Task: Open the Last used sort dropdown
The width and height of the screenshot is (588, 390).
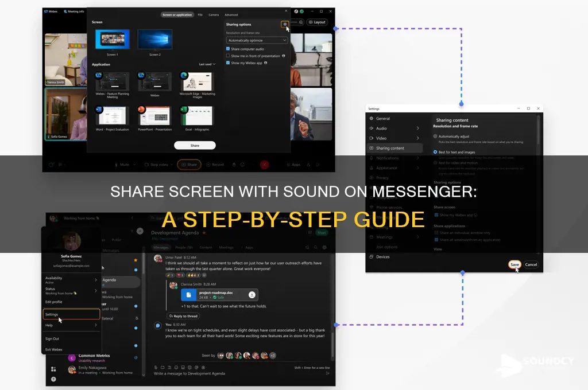Action: 207,64
